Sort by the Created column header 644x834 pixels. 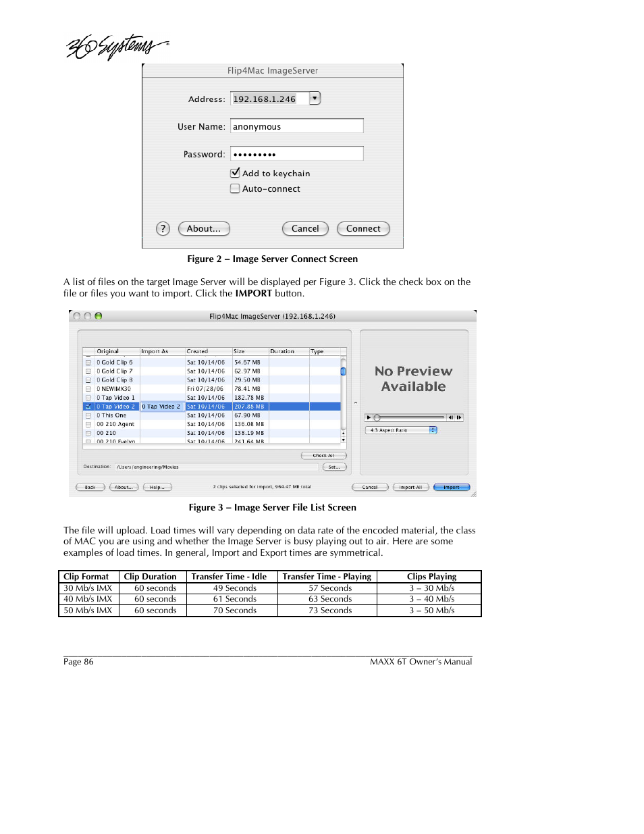tap(209, 351)
